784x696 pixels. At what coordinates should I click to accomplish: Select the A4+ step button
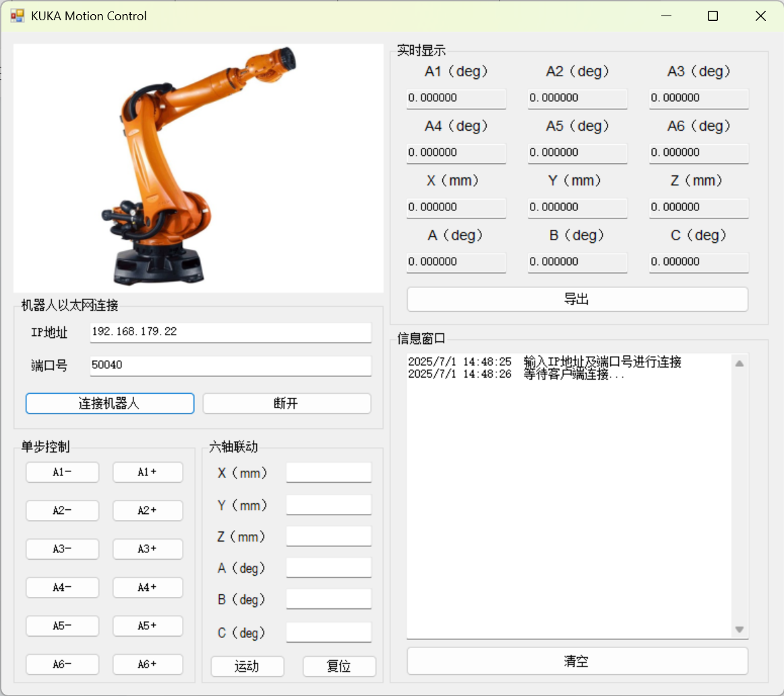(x=148, y=587)
